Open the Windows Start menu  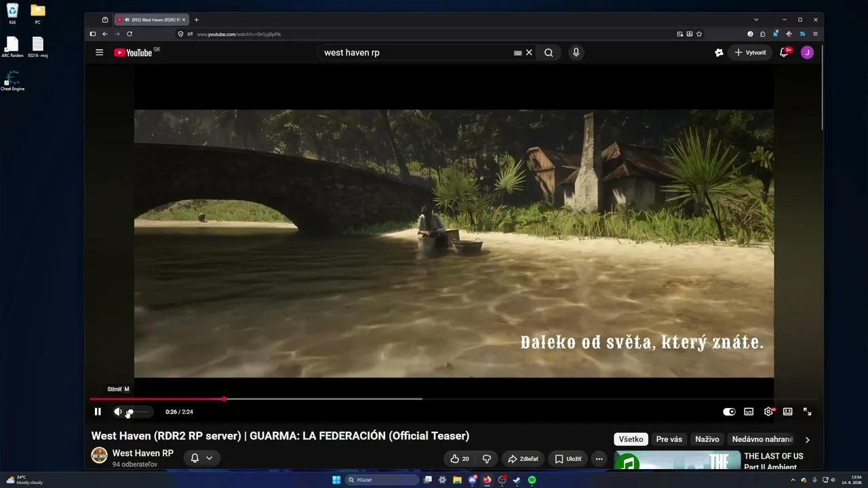tap(336, 480)
